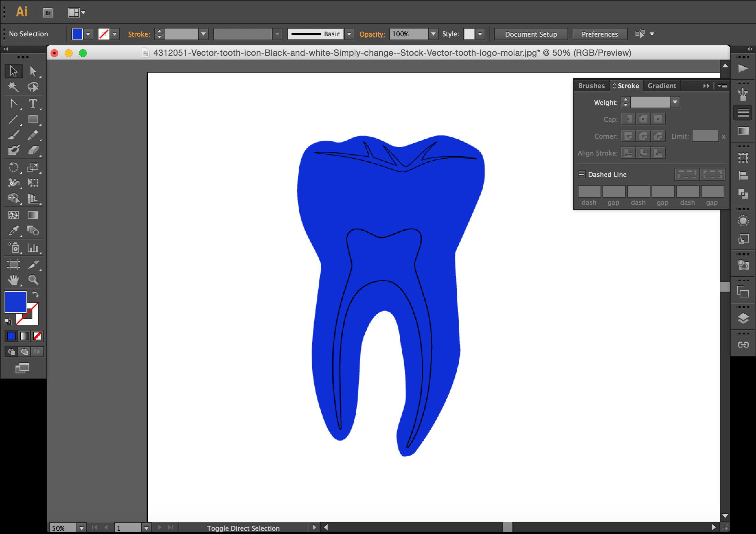Activate the Rotate tool
Screen dimensions: 756x534
pos(14,167)
